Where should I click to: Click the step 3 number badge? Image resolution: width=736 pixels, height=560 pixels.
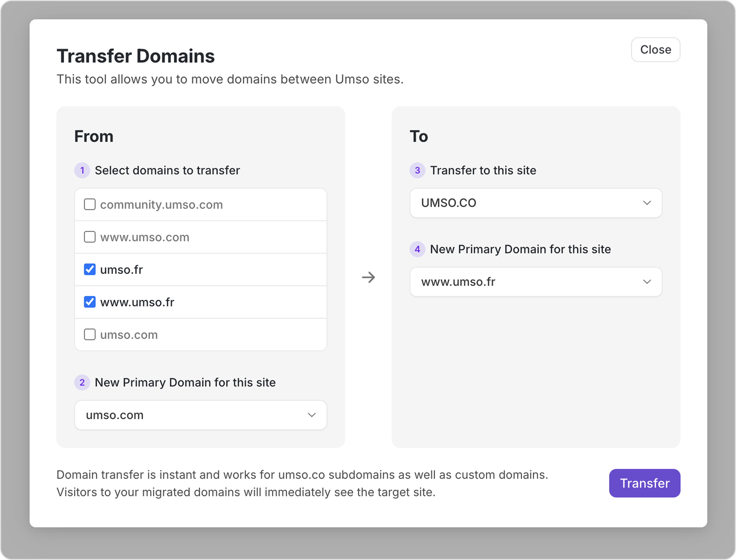(x=417, y=170)
